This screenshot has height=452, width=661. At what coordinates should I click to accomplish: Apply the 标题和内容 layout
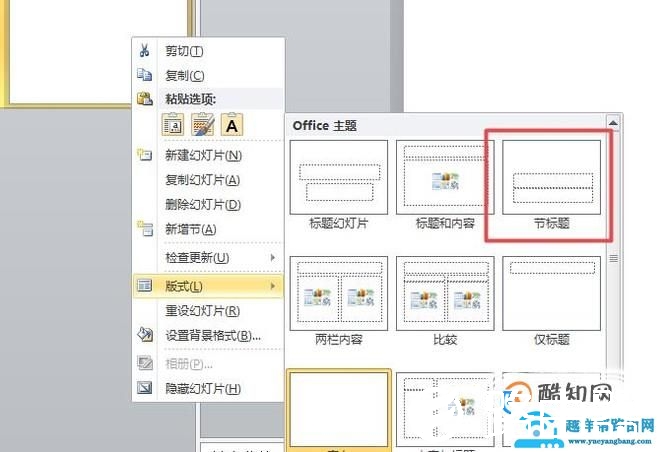pyautogui.click(x=447, y=177)
